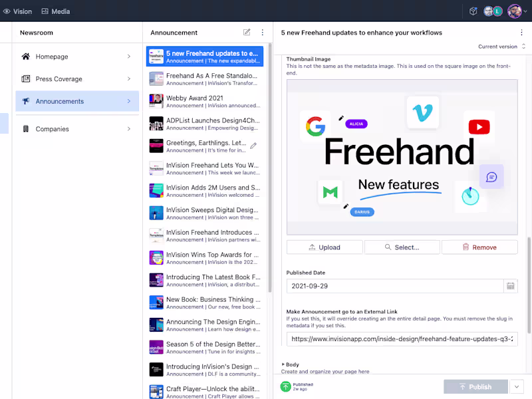Viewport: 532px width, 399px height.
Task: Click the Companies building icon
Action: tap(26, 129)
